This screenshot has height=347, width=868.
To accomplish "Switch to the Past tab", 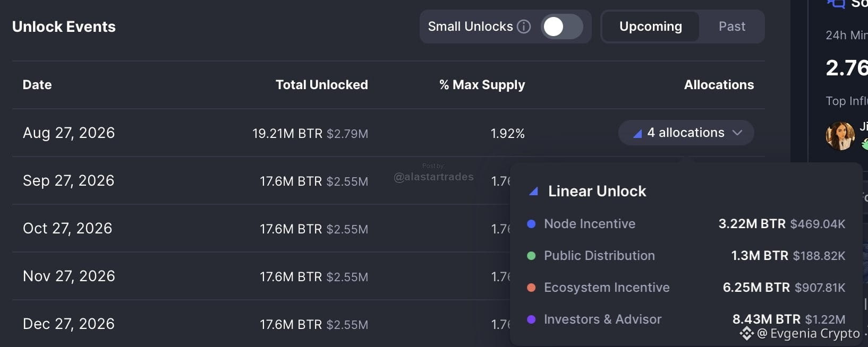I will (x=731, y=27).
